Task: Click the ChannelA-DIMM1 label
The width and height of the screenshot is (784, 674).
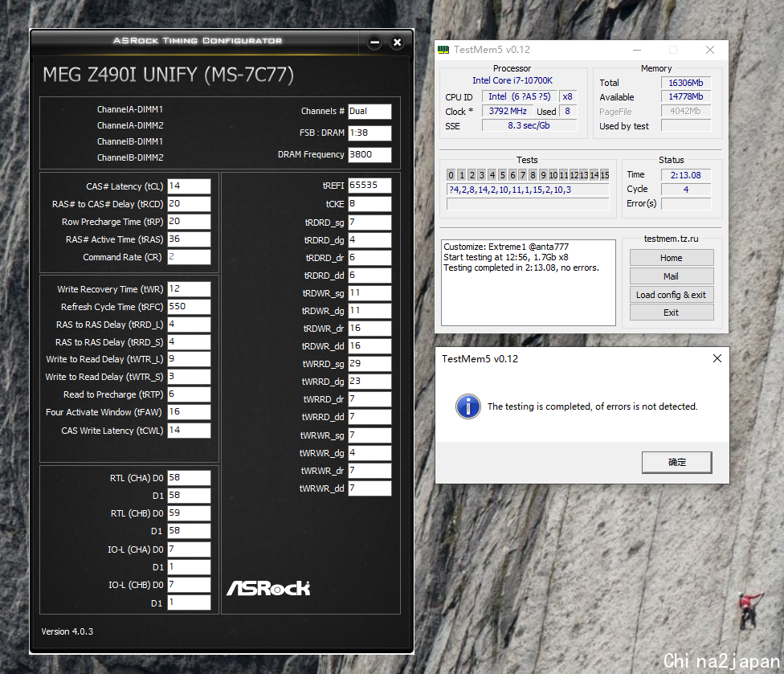Action: pyautogui.click(x=130, y=109)
